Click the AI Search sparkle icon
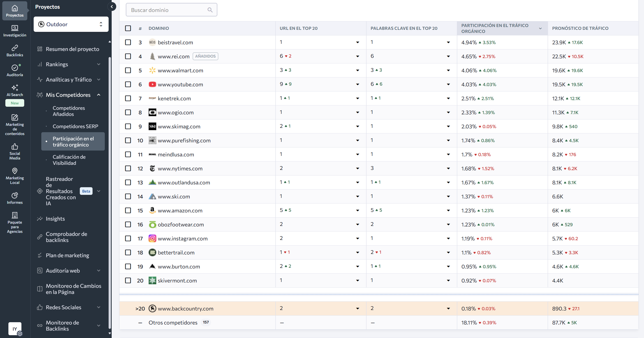Viewport: 644px width, 338px height. click(x=15, y=88)
